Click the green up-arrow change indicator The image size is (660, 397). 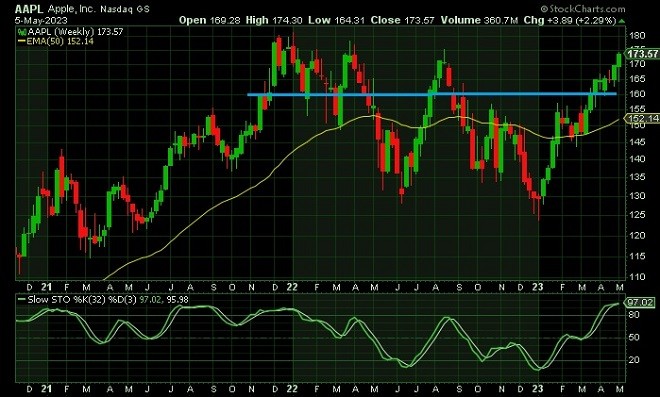coord(622,21)
